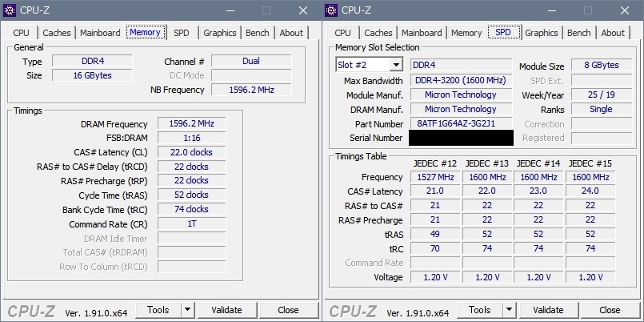Click the JEDEC #12 tRAS 49 cell
The width and height of the screenshot is (644, 322).
[435, 235]
